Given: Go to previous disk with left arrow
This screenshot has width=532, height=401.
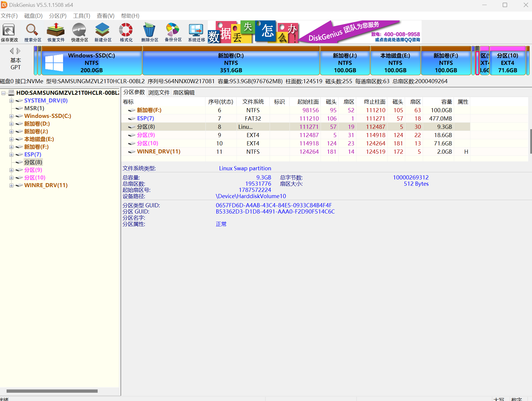Looking at the screenshot, I should tap(12, 51).
